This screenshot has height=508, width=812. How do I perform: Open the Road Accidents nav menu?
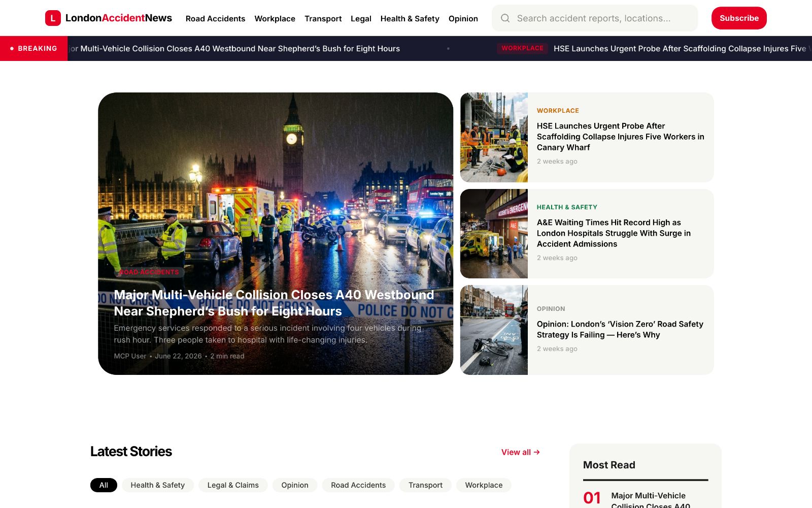coord(215,19)
